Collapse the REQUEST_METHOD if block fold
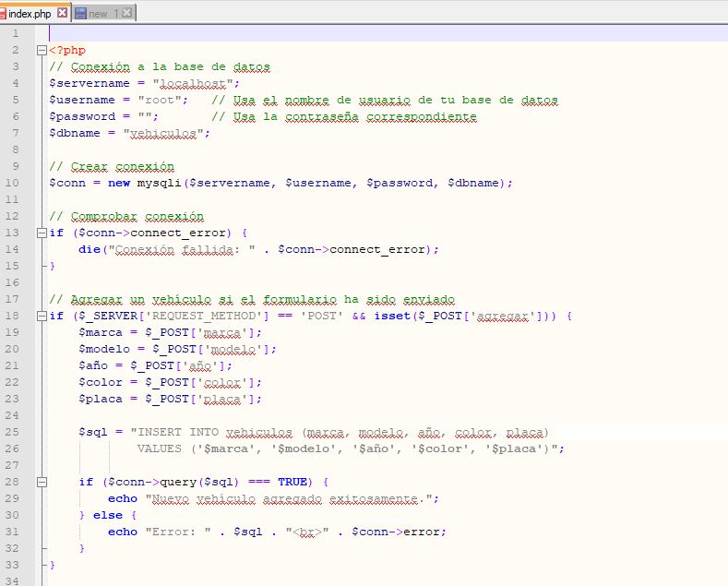 click(x=42, y=316)
